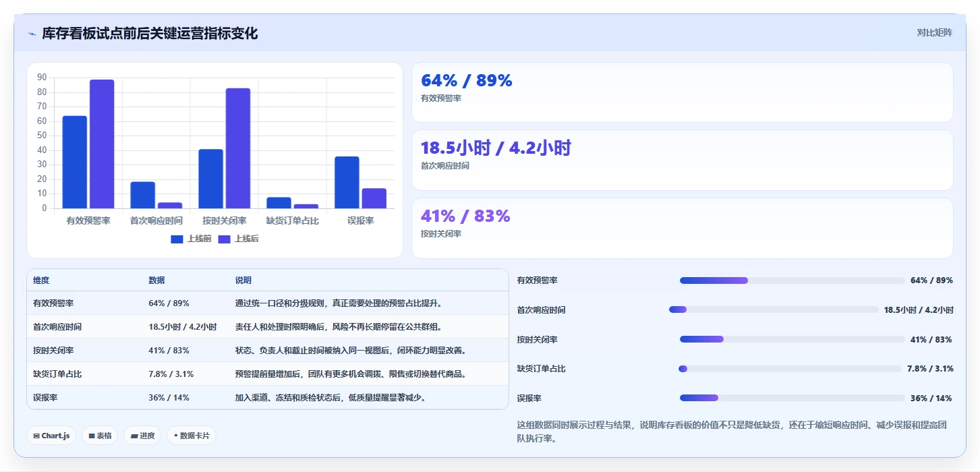The width and height of the screenshot is (980, 472).
Task: Click the description starting 状态、负责人和截止时间
Action: 351,351
